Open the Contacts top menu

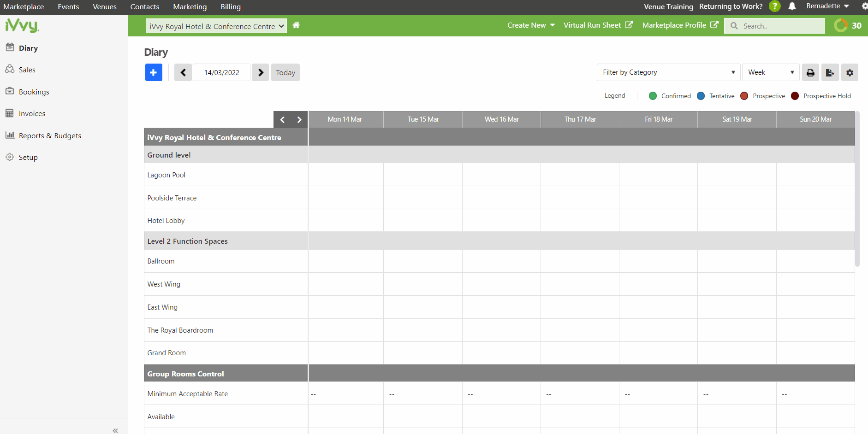click(145, 6)
